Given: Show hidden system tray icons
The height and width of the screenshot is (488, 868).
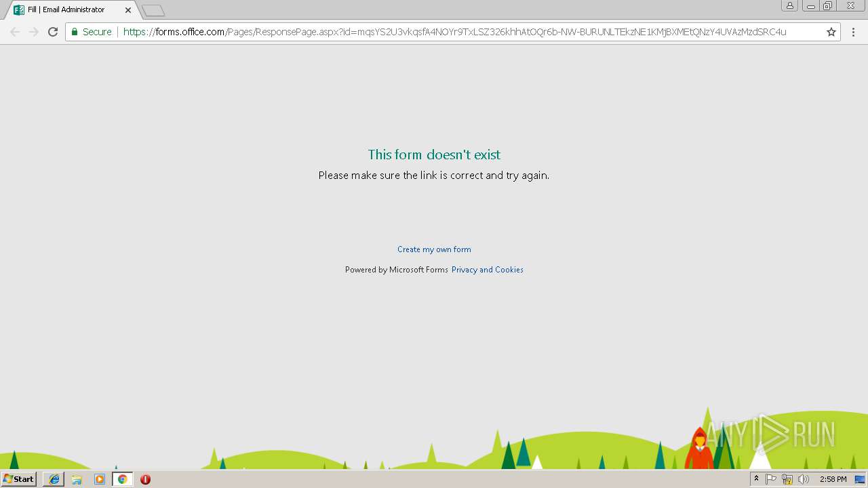Looking at the screenshot, I should pyautogui.click(x=757, y=479).
